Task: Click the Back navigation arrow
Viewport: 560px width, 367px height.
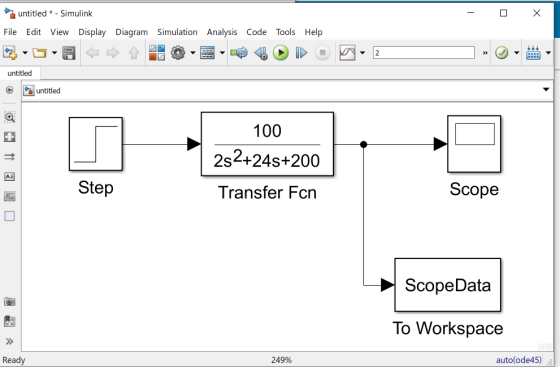Action: click(x=92, y=53)
